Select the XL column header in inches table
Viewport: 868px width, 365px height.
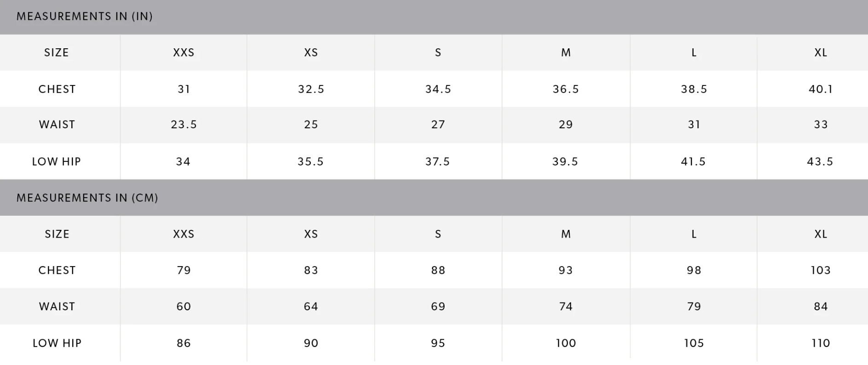(821, 53)
